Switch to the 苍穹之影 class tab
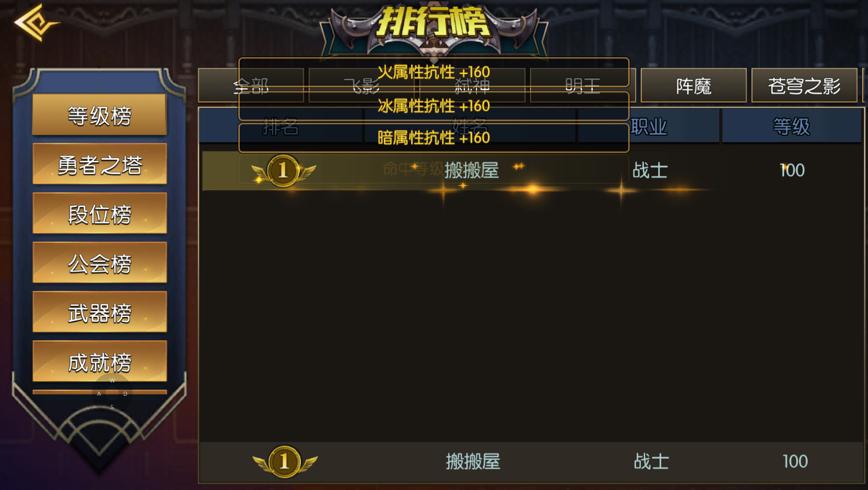This screenshot has height=490, width=868. pos(804,86)
